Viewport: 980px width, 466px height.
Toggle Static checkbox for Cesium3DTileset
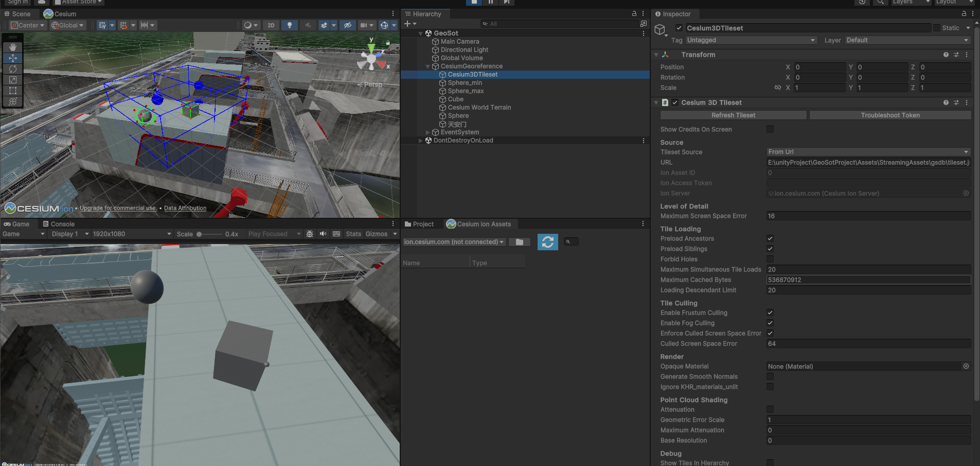pos(937,28)
